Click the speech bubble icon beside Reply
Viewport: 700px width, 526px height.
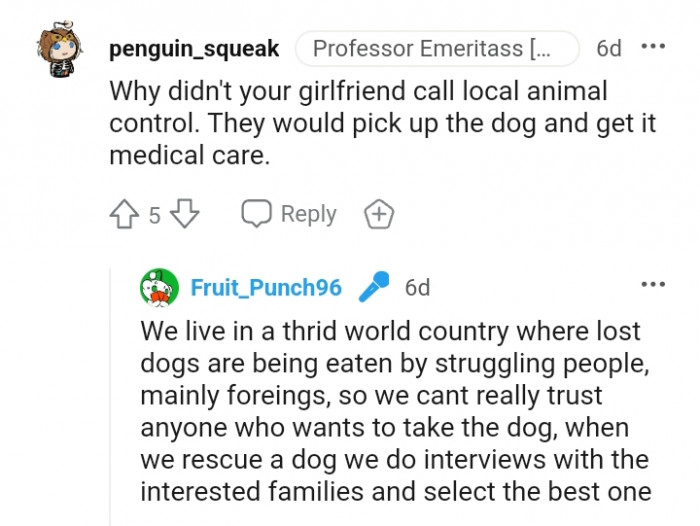[x=257, y=214]
